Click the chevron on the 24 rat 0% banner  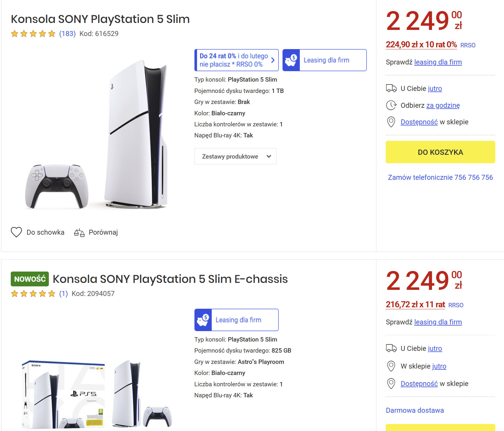[273, 60]
